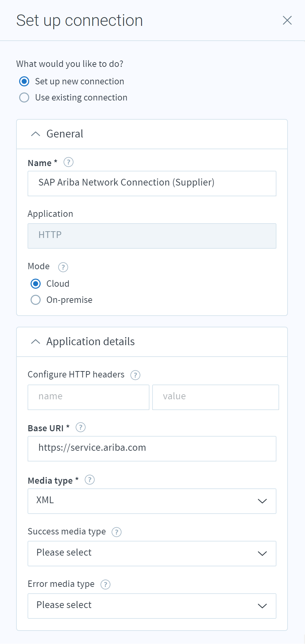Open Success media type dropdown
This screenshot has width=305, height=644.
point(152,554)
